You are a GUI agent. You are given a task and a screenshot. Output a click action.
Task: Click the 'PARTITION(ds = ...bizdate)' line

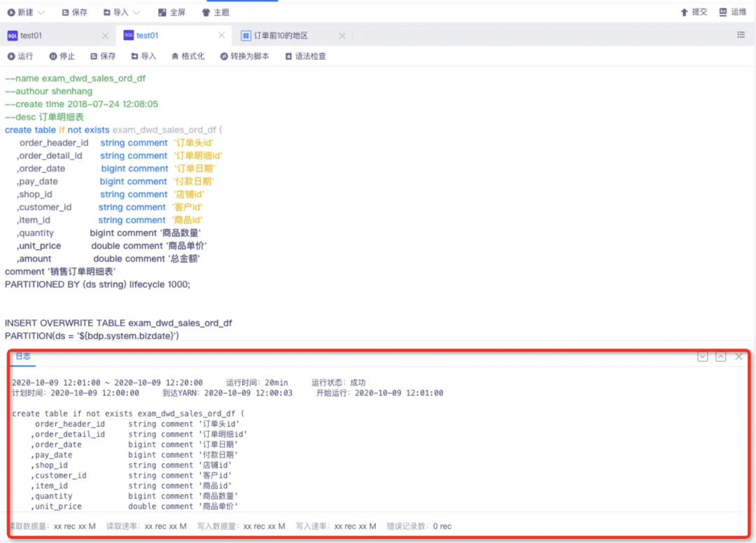[92, 336]
